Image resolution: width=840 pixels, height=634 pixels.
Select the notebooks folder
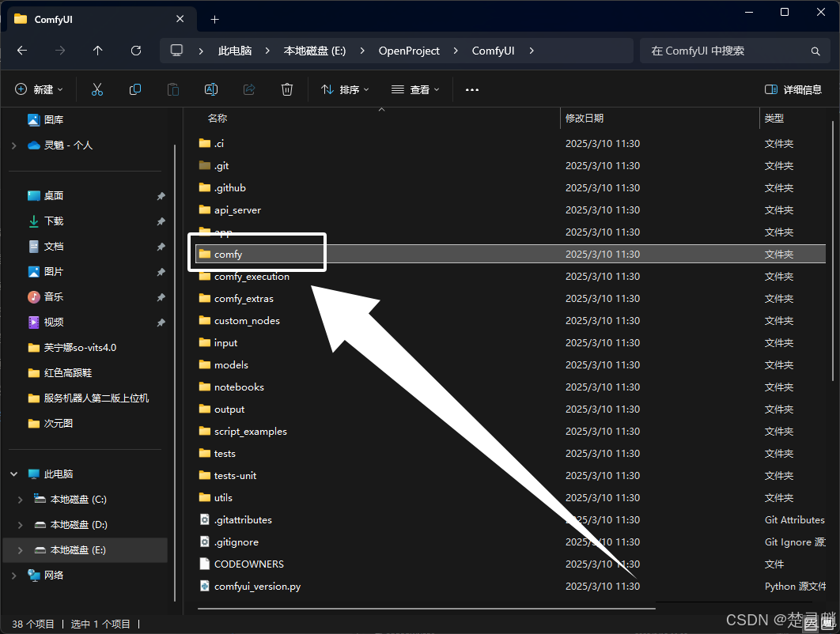pos(232,387)
